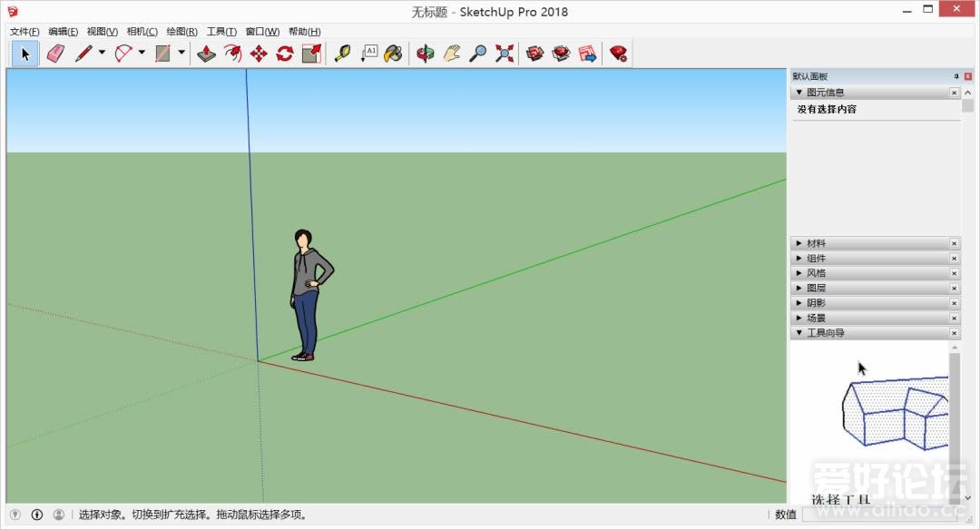Open the 相机(C) menu

[x=142, y=32]
